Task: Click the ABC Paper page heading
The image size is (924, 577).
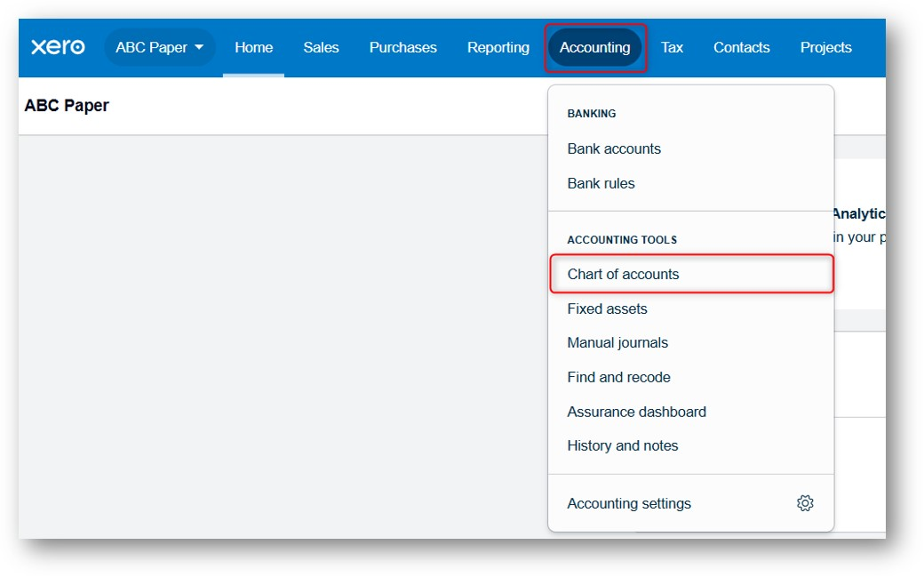Action: [67, 106]
